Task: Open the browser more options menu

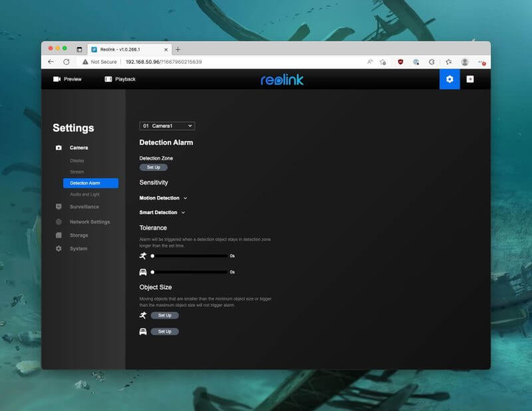Action: tap(481, 62)
